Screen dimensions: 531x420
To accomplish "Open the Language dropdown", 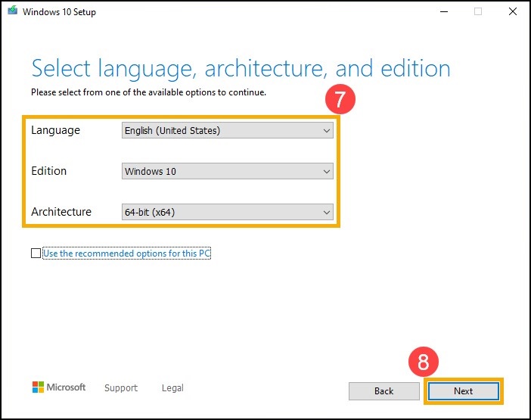I will 228,130.
